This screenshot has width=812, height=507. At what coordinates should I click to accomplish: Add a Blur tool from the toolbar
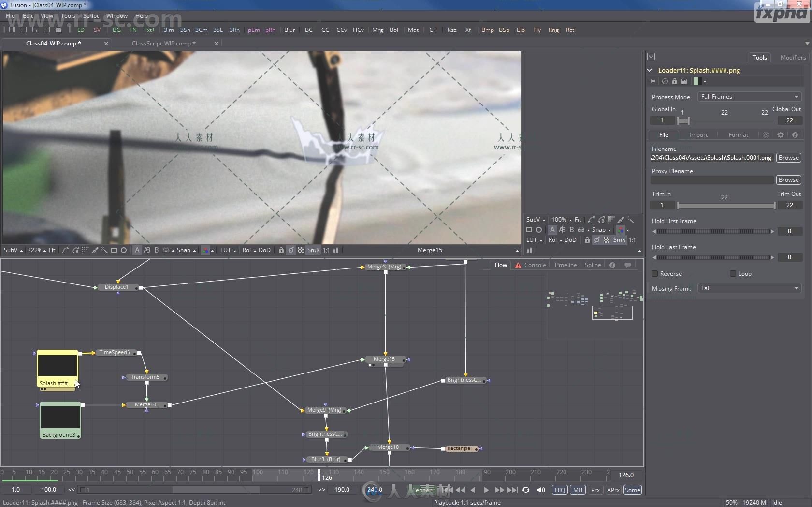pyautogui.click(x=290, y=30)
